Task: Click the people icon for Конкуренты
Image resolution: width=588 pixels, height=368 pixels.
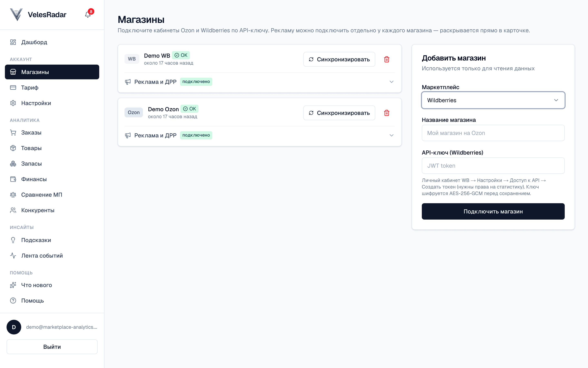Action: tap(13, 210)
